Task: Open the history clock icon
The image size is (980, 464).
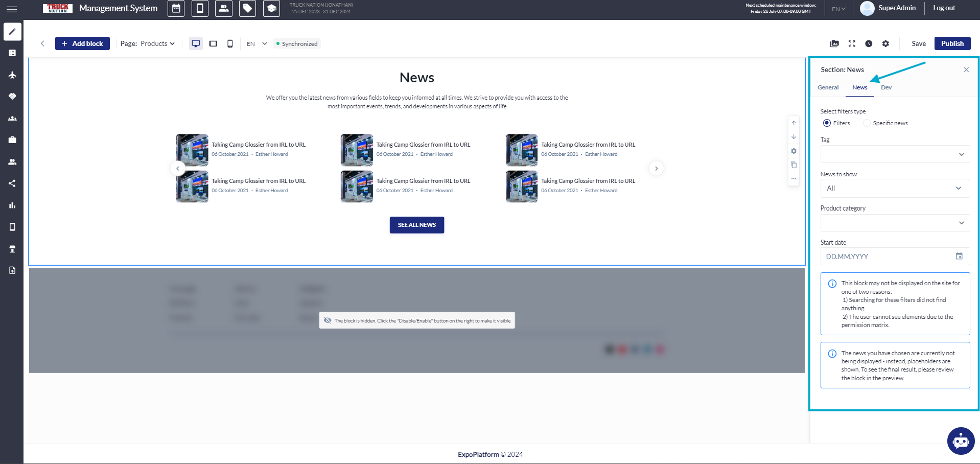Action: [869, 44]
